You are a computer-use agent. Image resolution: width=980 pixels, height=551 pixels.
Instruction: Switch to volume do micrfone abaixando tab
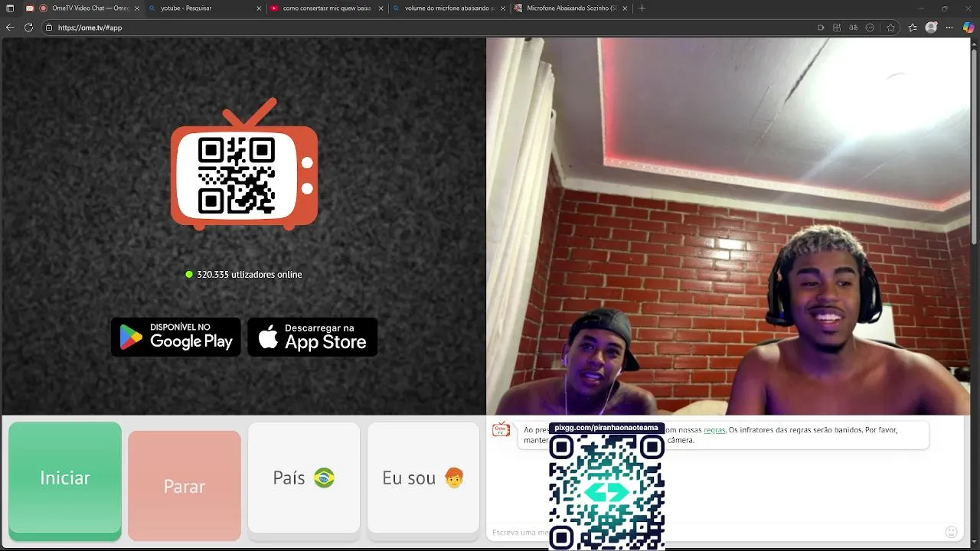tap(449, 8)
